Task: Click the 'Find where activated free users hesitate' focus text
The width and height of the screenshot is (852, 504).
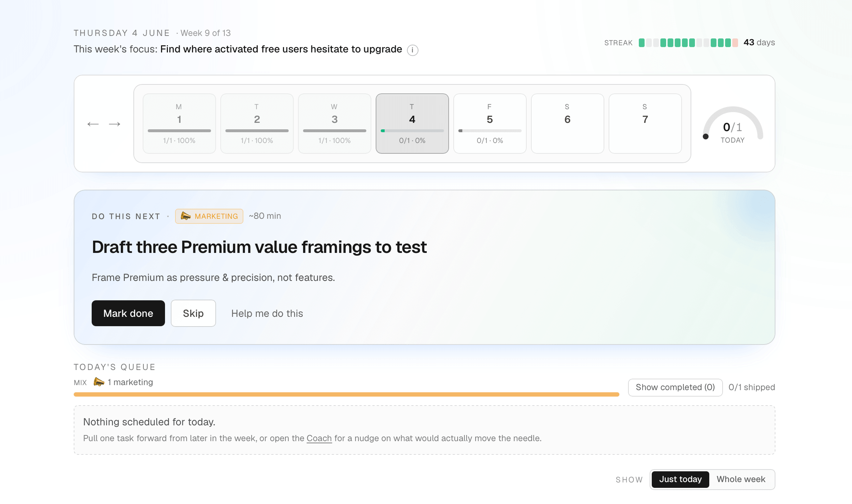Action: tap(281, 49)
